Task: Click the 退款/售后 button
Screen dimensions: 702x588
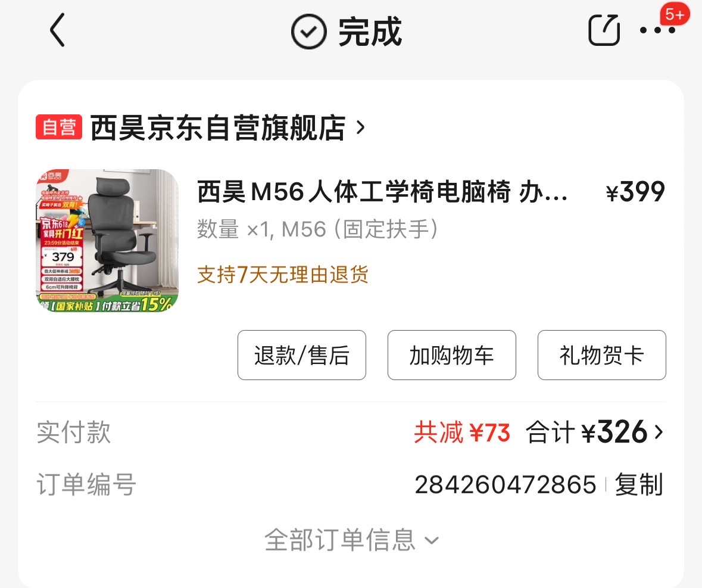Action: [302, 355]
